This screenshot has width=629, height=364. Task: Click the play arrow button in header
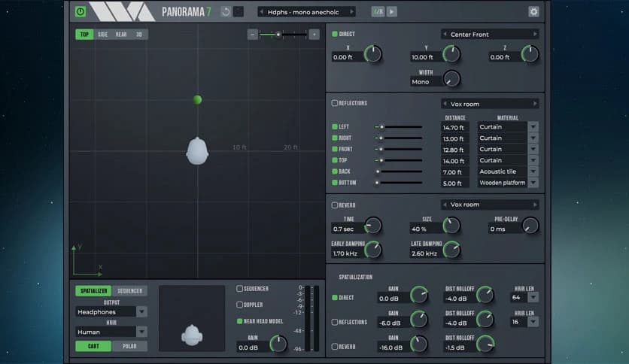(392, 11)
